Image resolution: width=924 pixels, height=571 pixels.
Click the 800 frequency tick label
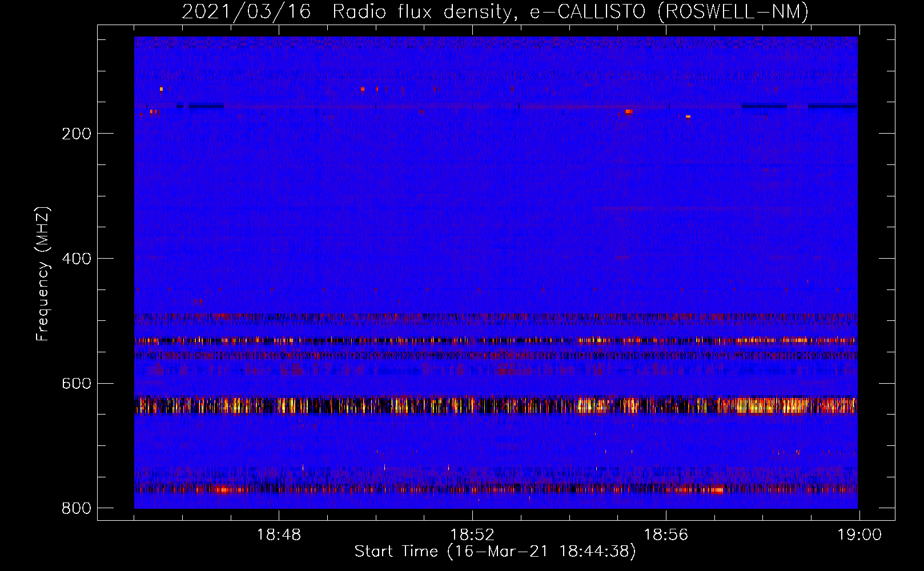coord(77,508)
